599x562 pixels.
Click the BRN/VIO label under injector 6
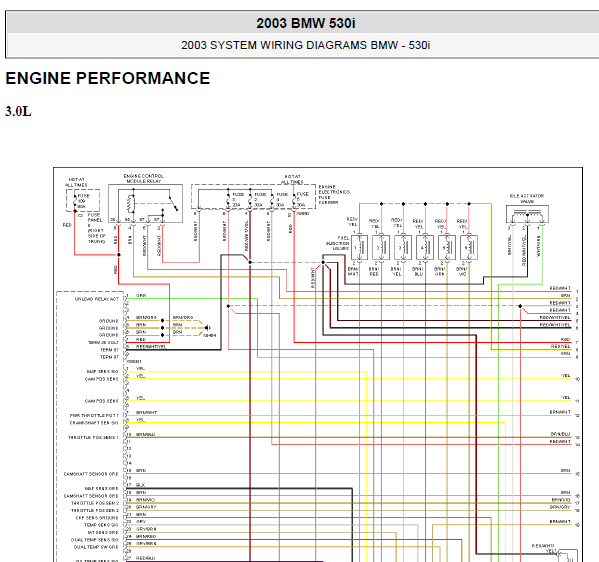[462, 272]
